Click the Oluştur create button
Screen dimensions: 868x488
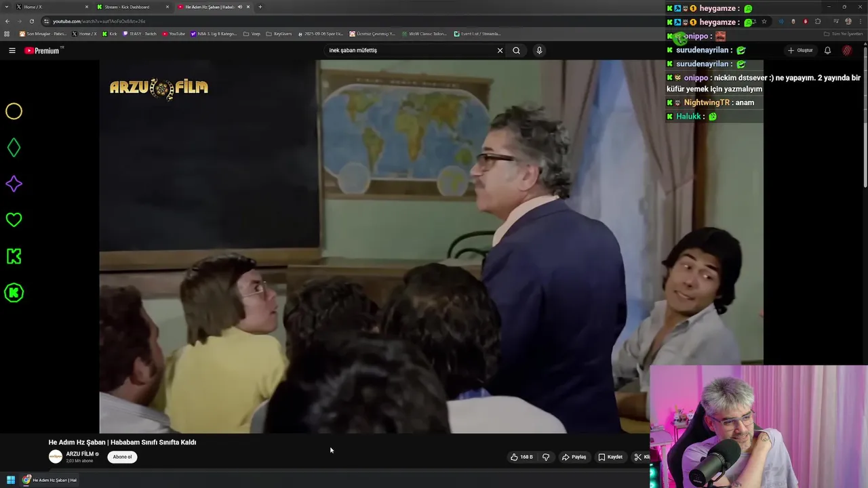[x=800, y=50]
